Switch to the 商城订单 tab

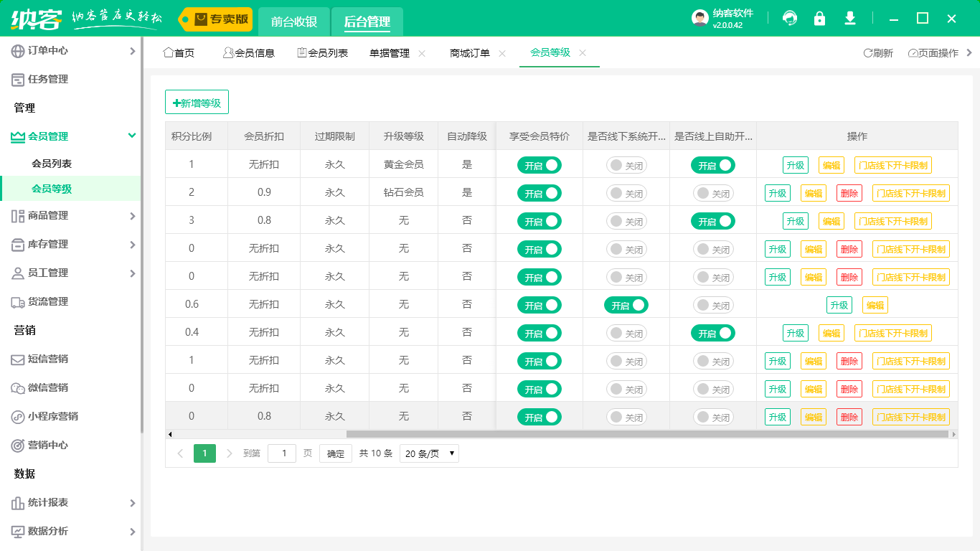point(470,53)
